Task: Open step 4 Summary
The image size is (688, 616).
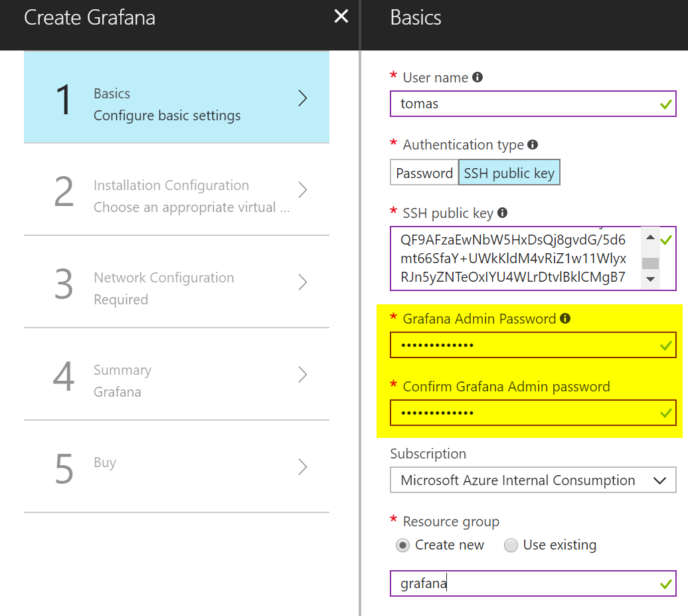Action: point(177,375)
